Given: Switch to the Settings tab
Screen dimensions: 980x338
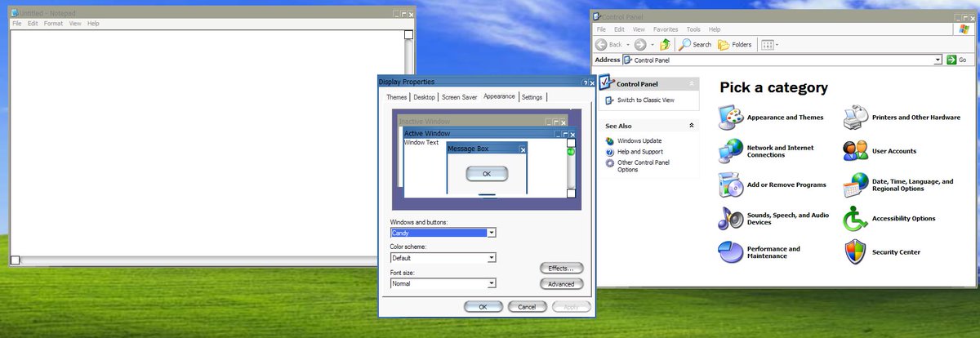Looking at the screenshot, I should coord(532,97).
